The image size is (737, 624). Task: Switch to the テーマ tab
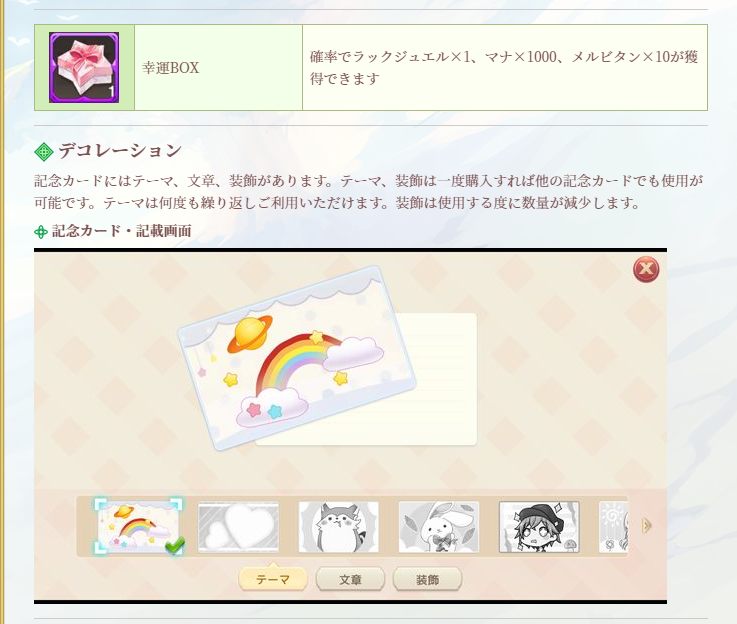click(273, 579)
